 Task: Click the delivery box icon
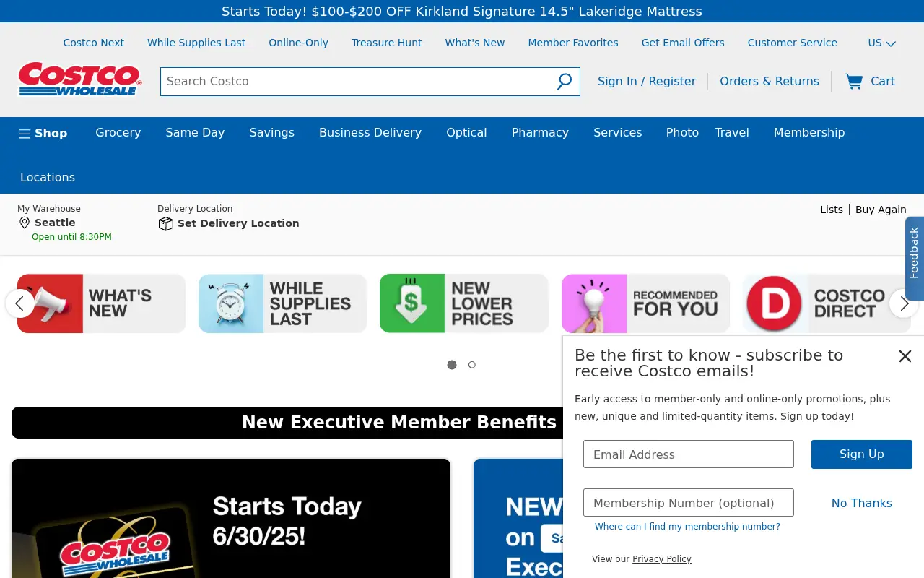click(165, 223)
